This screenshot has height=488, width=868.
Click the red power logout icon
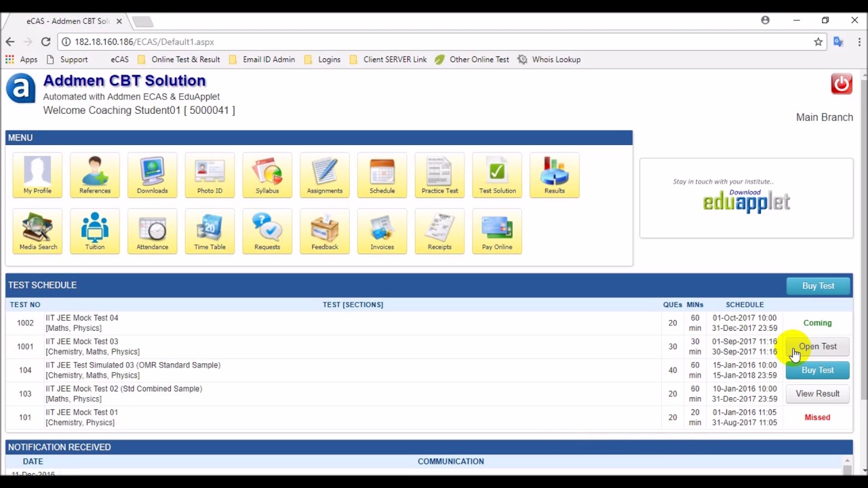[x=842, y=84]
